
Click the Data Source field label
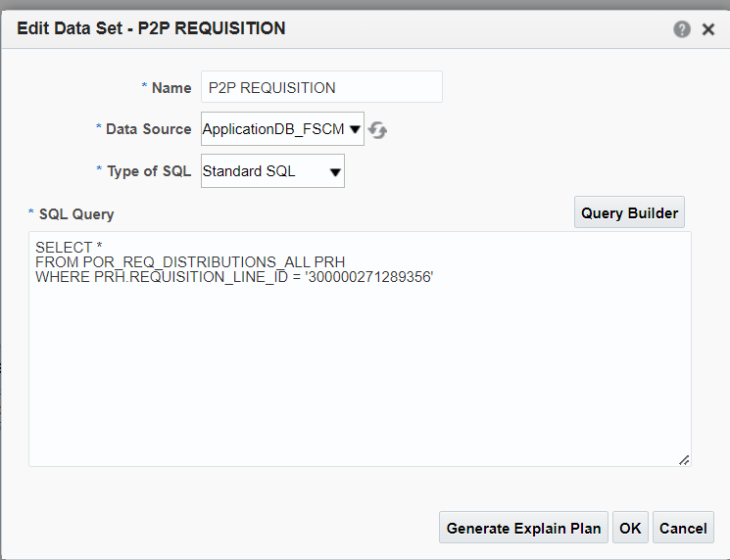click(x=149, y=129)
